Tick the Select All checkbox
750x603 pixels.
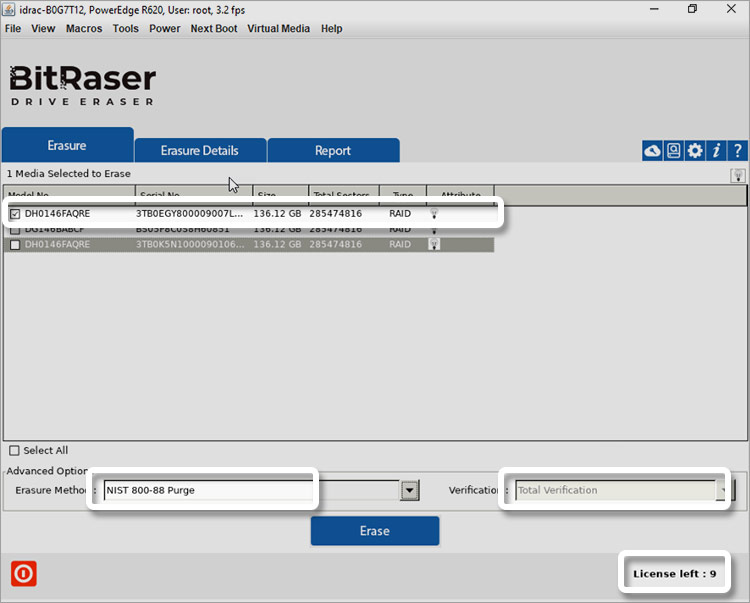click(14, 450)
